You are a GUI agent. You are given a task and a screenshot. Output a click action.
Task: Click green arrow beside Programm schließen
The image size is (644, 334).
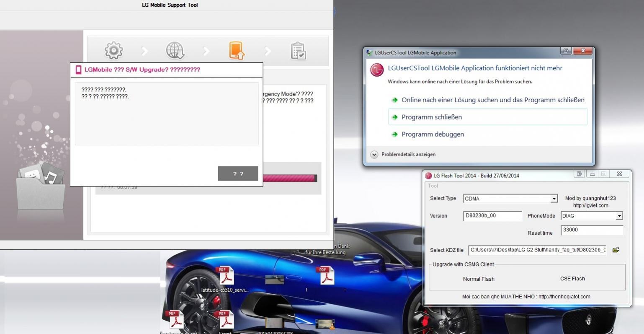(x=394, y=117)
